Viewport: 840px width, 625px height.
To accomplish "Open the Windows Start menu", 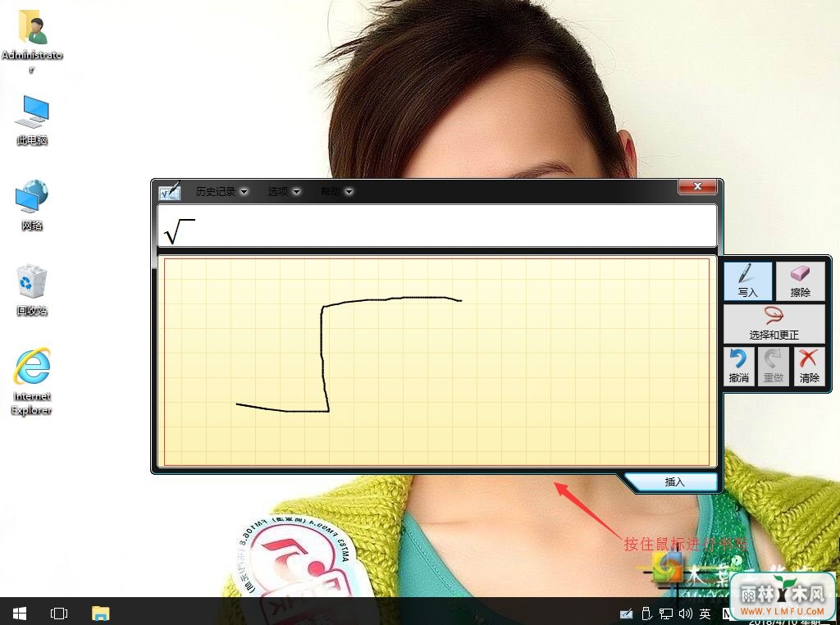I will click(20, 614).
